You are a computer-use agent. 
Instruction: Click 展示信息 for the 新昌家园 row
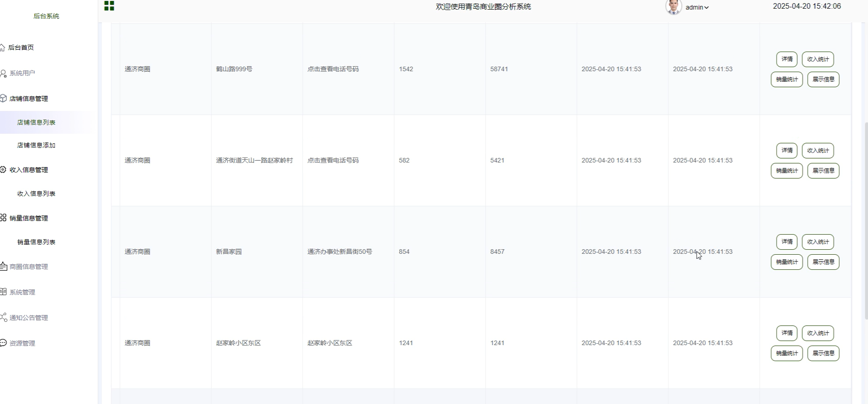point(823,262)
